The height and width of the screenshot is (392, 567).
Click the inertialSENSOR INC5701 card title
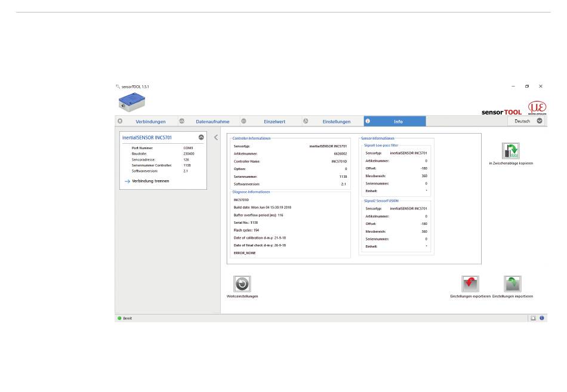pos(147,137)
